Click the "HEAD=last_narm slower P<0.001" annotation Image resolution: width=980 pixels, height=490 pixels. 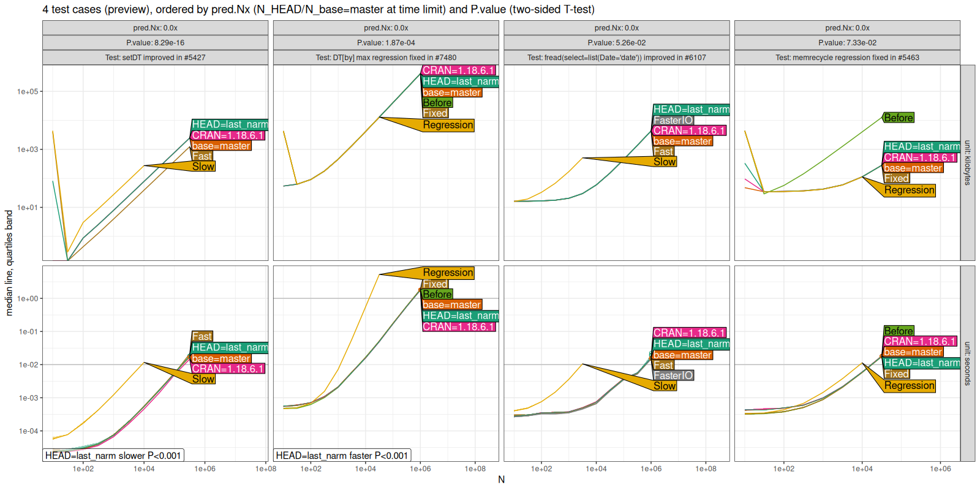coord(113,455)
